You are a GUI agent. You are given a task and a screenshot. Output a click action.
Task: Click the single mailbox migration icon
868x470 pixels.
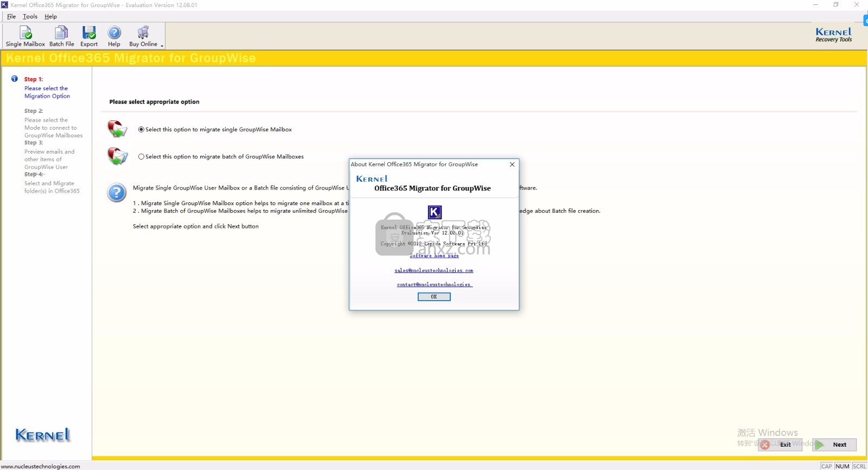(117, 129)
